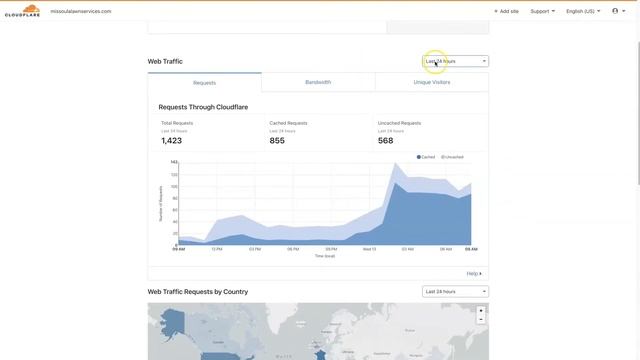Click the Web Traffic Requests by Country heading

[198, 292]
